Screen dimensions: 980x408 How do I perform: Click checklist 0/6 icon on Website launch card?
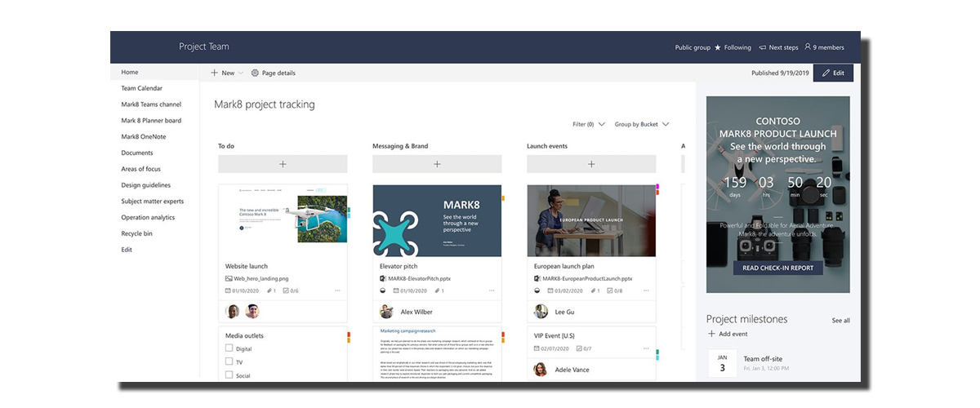click(x=287, y=290)
